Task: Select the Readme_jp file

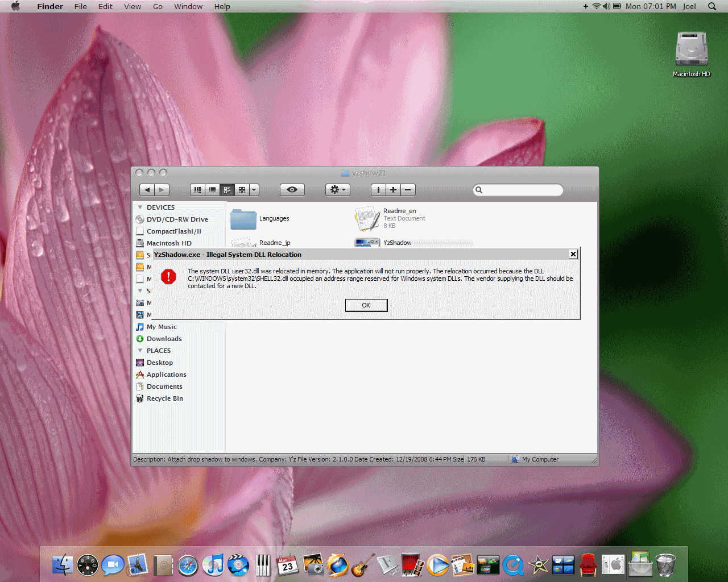Action: coord(261,243)
